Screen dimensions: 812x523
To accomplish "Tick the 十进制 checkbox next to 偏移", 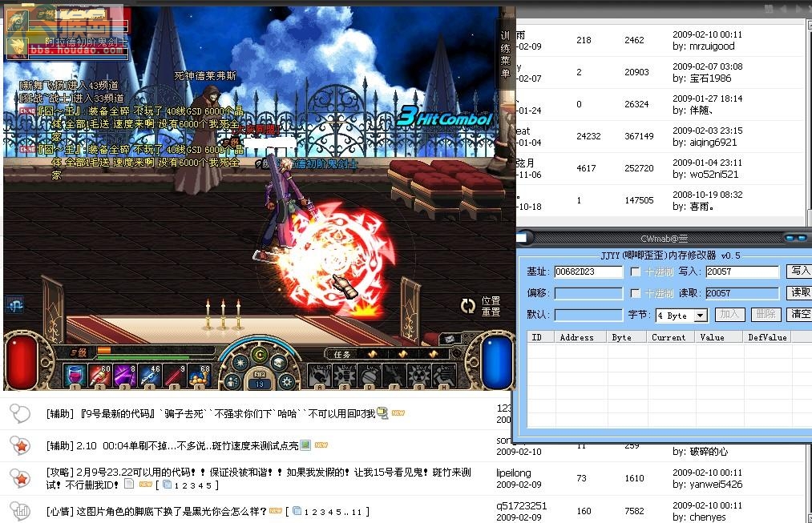I will coord(636,293).
